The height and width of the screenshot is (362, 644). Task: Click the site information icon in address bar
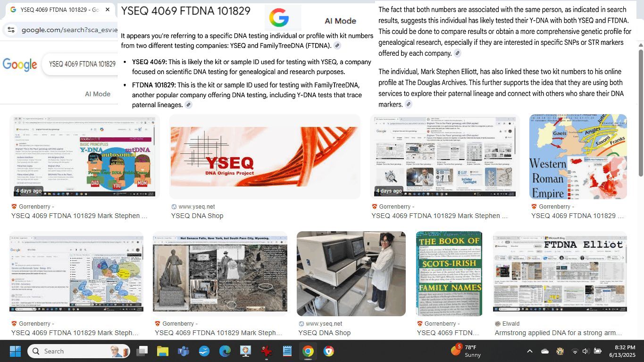pos(11,30)
